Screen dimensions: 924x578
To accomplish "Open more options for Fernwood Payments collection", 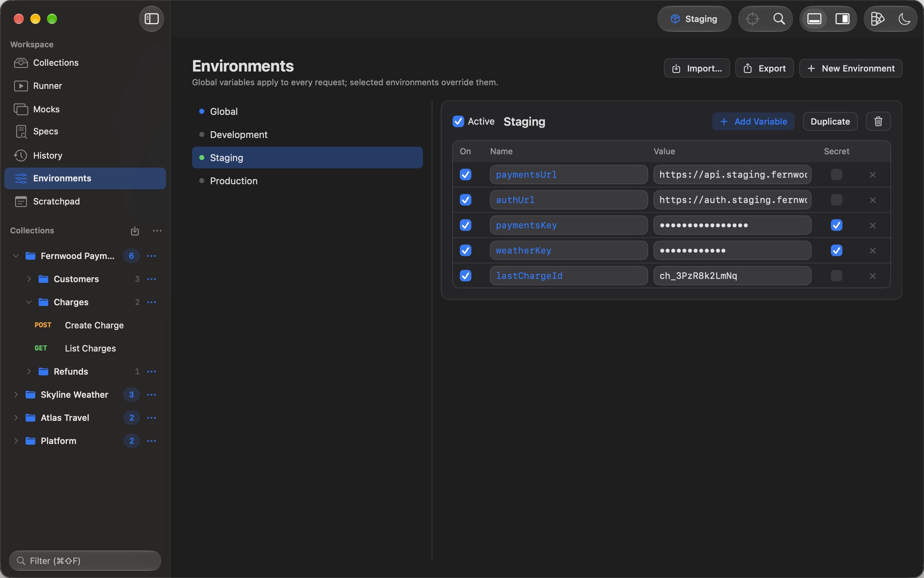I will (152, 256).
